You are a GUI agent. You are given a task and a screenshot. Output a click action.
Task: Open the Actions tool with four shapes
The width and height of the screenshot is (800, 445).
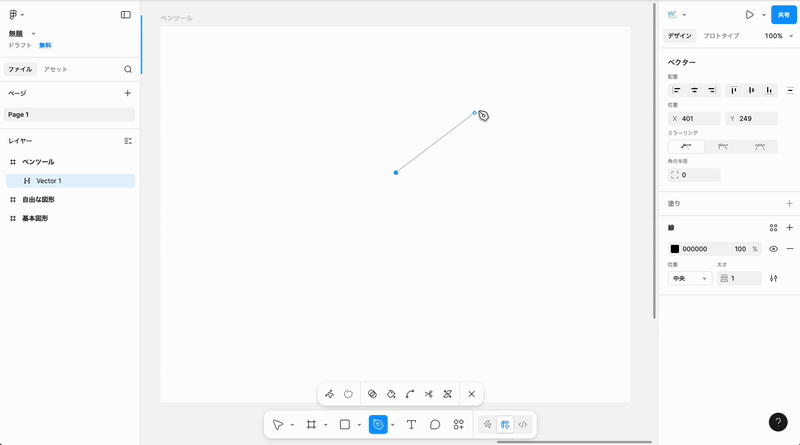click(x=459, y=424)
